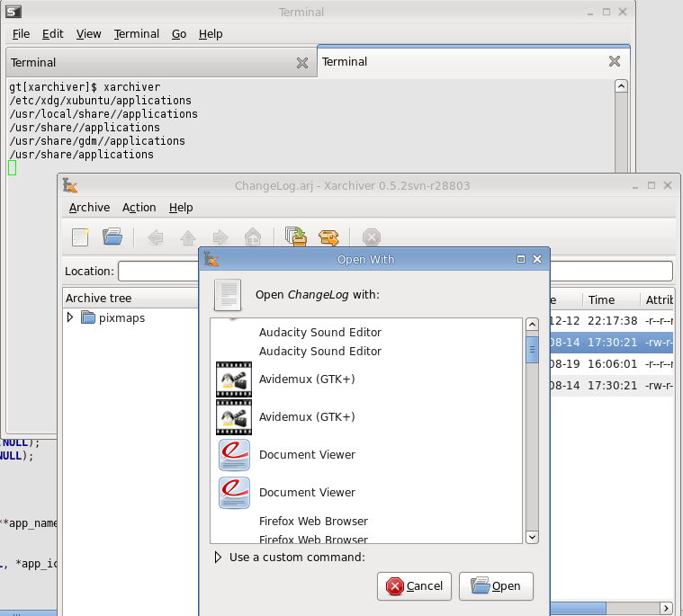
Task: Select first Avidemux (GTK+) entry
Action: (307, 379)
